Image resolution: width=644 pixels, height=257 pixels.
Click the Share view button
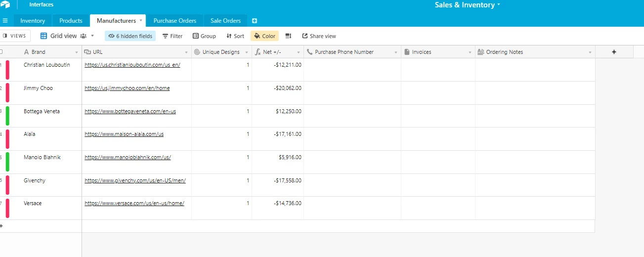(319, 36)
